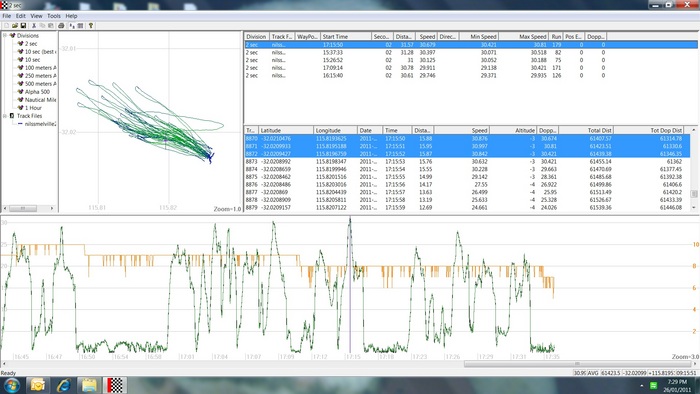Click the checkered flag taskbar app icon

[x=115, y=386]
